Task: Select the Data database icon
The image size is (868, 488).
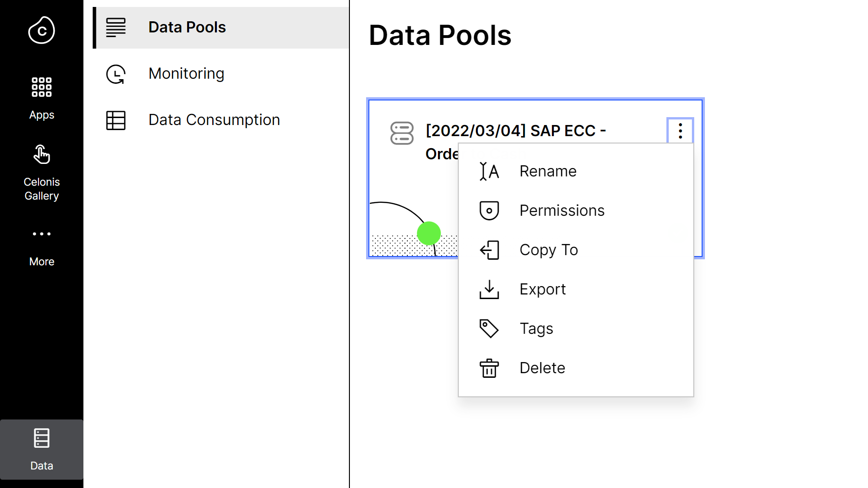Action: pyautogui.click(x=42, y=438)
